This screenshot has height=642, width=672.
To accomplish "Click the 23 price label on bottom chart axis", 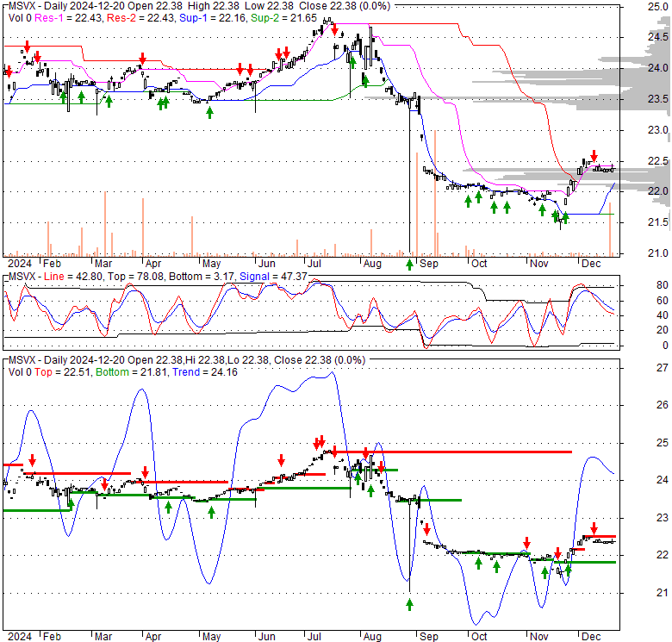I will (663, 518).
